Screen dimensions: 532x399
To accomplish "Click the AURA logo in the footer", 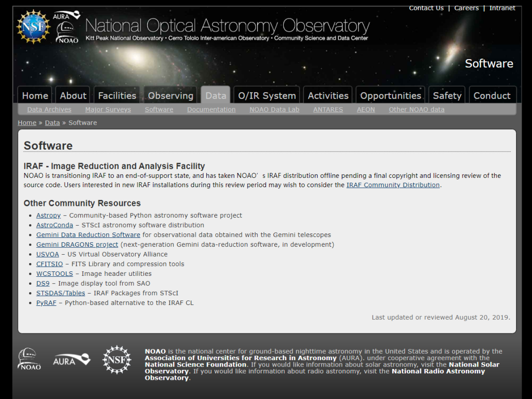I will [71, 360].
